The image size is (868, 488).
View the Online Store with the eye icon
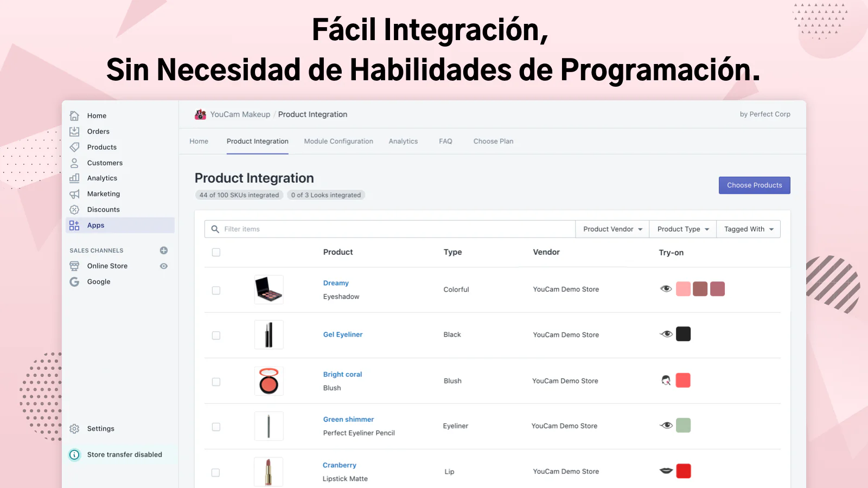click(x=164, y=266)
